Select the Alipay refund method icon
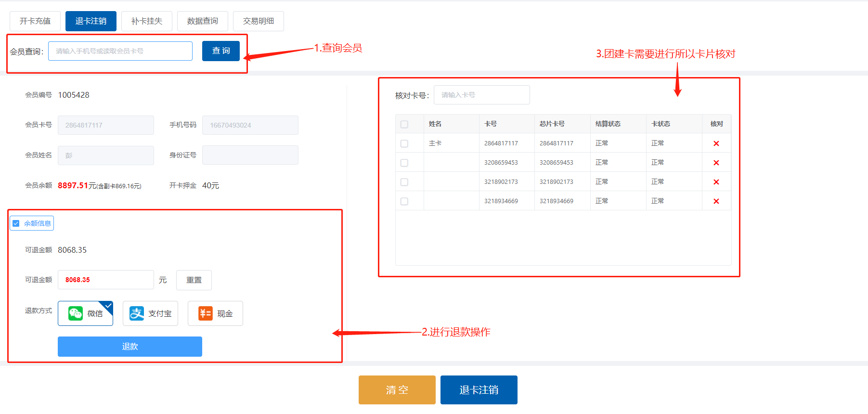Viewport: 868px width, 414px height. pos(137,313)
